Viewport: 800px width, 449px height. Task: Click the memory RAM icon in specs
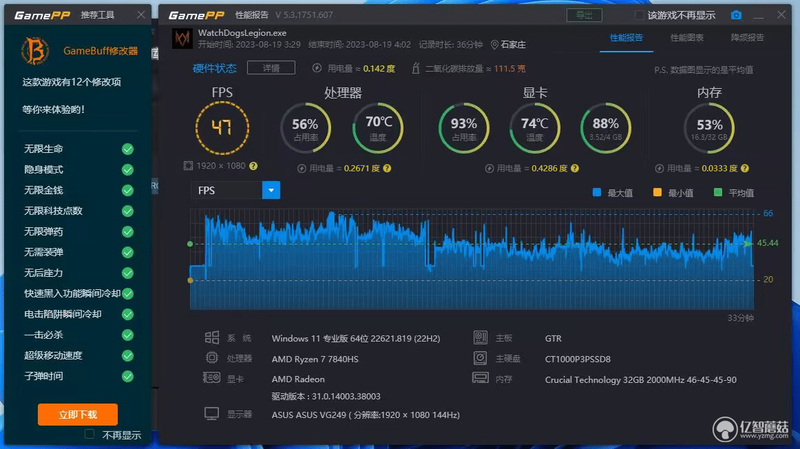(x=480, y=378)
